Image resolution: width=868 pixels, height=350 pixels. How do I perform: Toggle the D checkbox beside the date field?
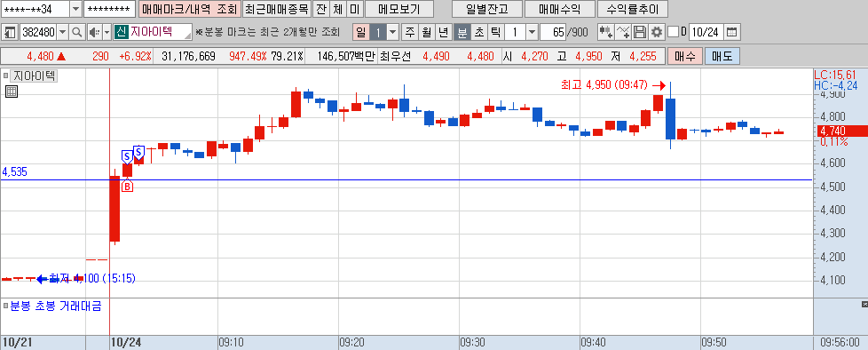(x=673, y=32)
